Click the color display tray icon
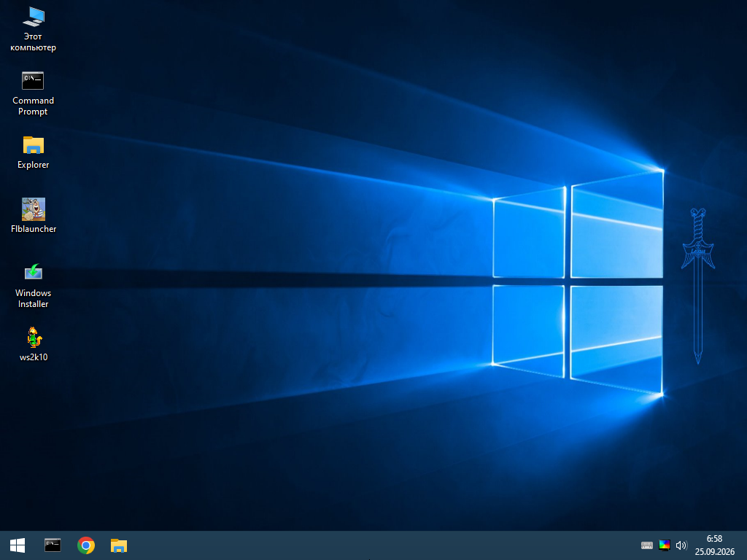 click(x=664, y=545)
